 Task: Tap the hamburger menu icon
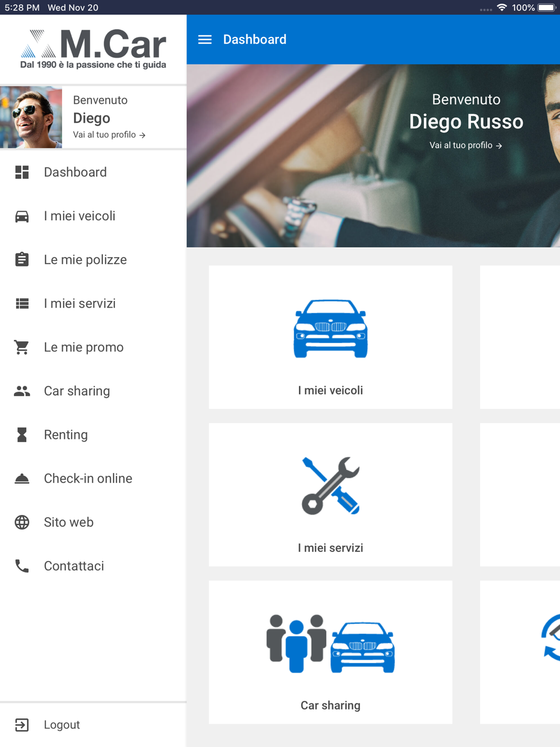click(x=205, y=39)
